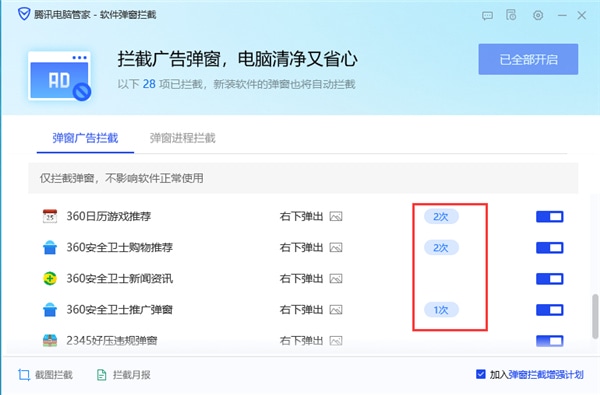Image resolution: width=600 pixels, height=395 pixels.
Task: Click the 2次 count badge for 360日历游戏推荐
Action: tap(441, 217)
